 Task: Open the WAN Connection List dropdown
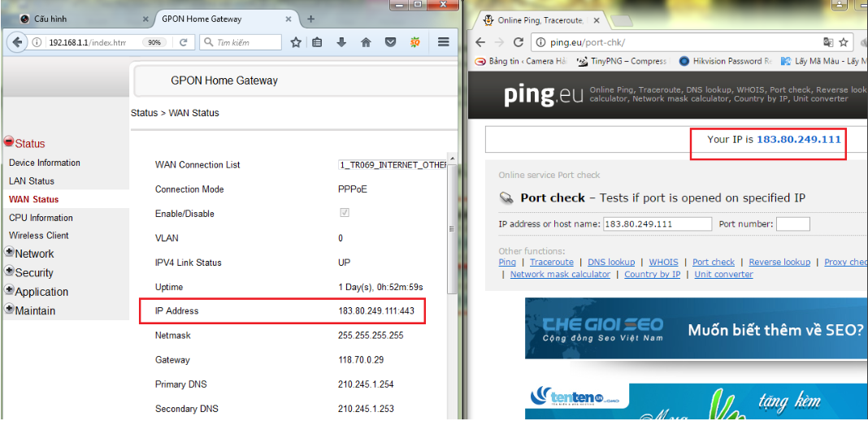click(x=393, y=165)
